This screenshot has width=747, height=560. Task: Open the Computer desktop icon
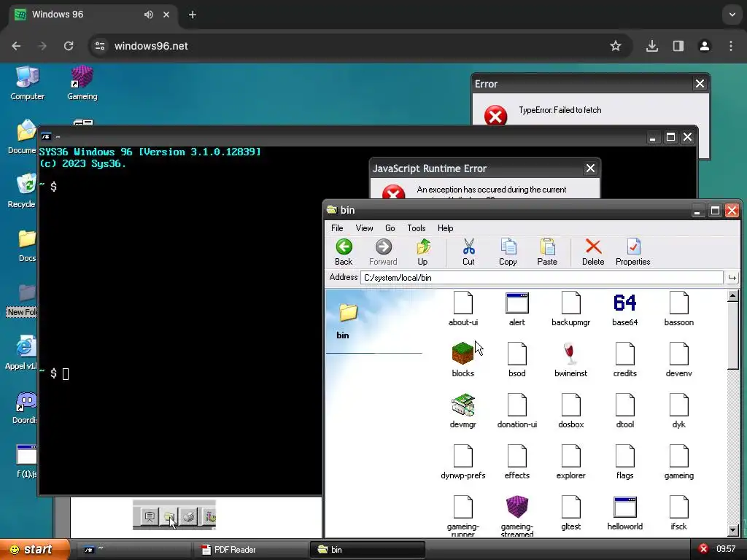click(27, 83)
